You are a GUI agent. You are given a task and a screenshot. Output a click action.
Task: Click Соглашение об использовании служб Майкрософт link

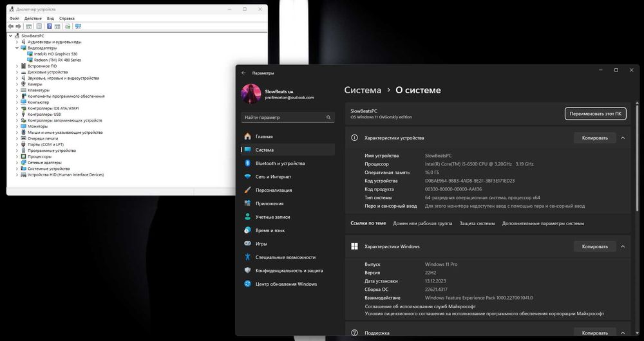(x=420, y=306)
